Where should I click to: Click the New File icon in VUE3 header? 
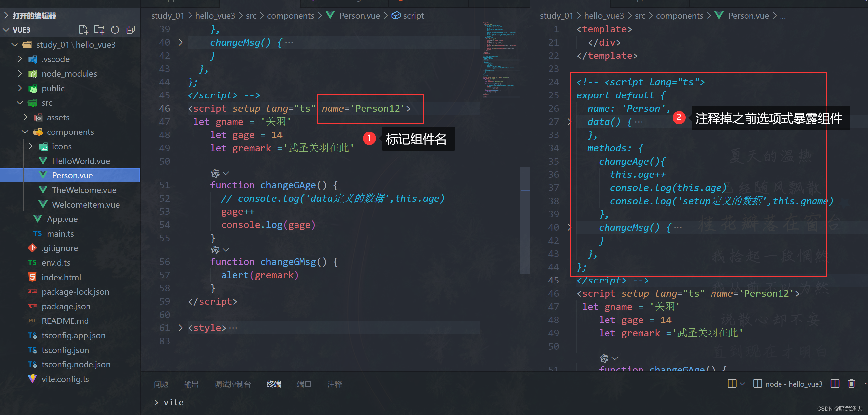click(83, 30)
